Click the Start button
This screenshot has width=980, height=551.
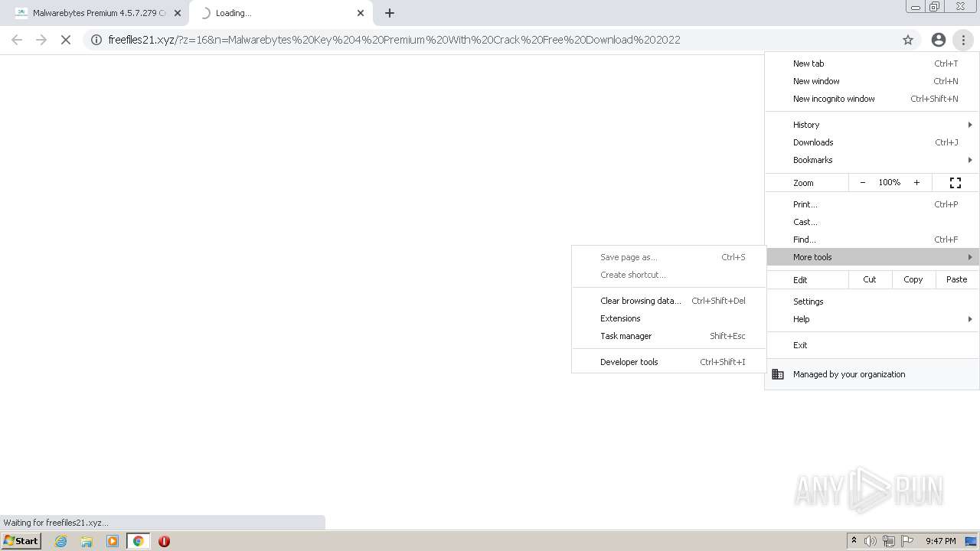(x=21, y=541)
